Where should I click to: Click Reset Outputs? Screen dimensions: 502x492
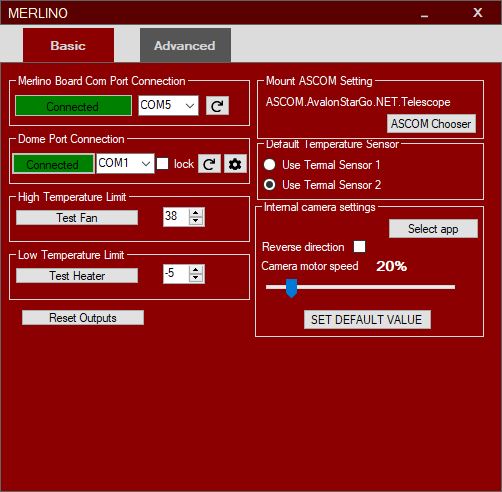(x=83, y=318)
